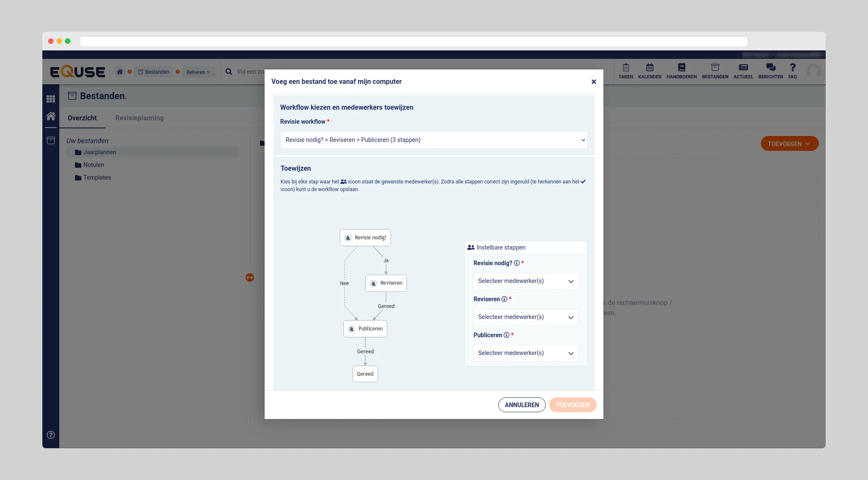Click the orange panel resize handle icon
The image size is (868, 480).
tap(250, 277)
